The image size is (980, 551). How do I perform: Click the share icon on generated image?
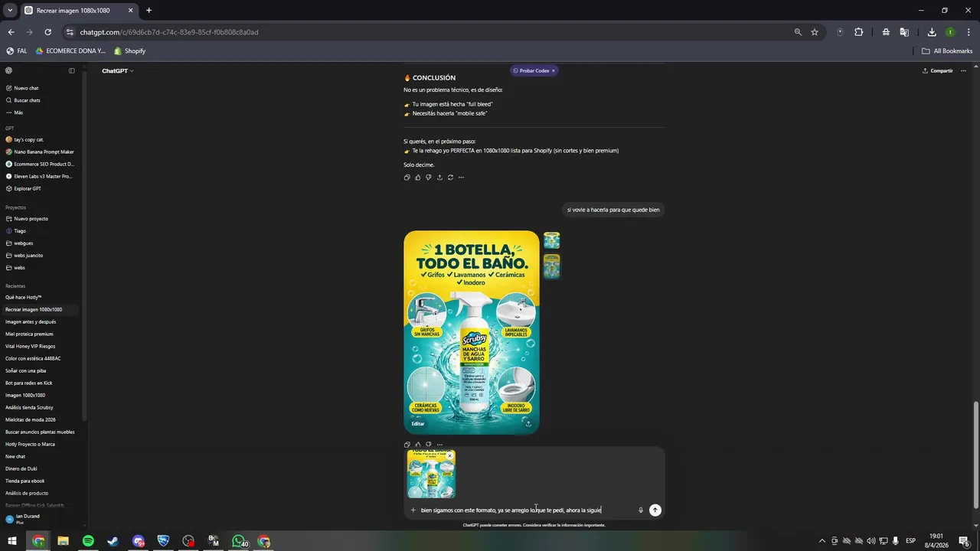pos(528,424)
